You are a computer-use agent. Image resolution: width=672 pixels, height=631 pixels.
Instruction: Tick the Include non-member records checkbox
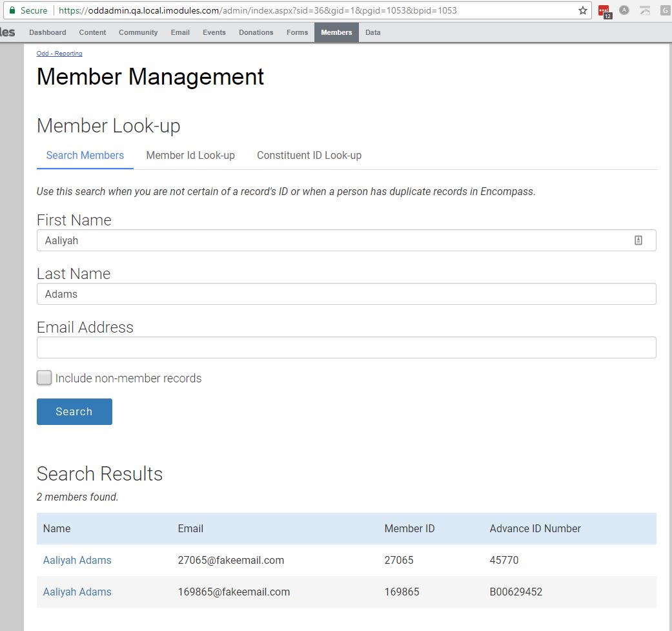point(44,378)
